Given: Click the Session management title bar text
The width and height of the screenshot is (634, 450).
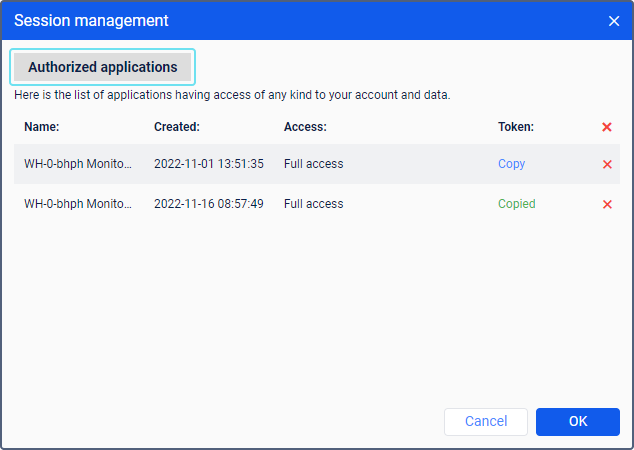Looking at the screenshot, I should (91, 20).
